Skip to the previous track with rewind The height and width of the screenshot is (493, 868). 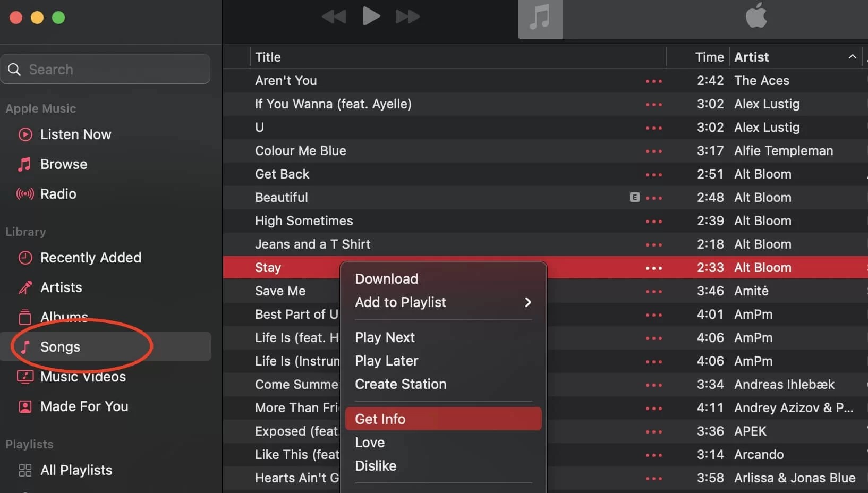click(x=334, y=17)
